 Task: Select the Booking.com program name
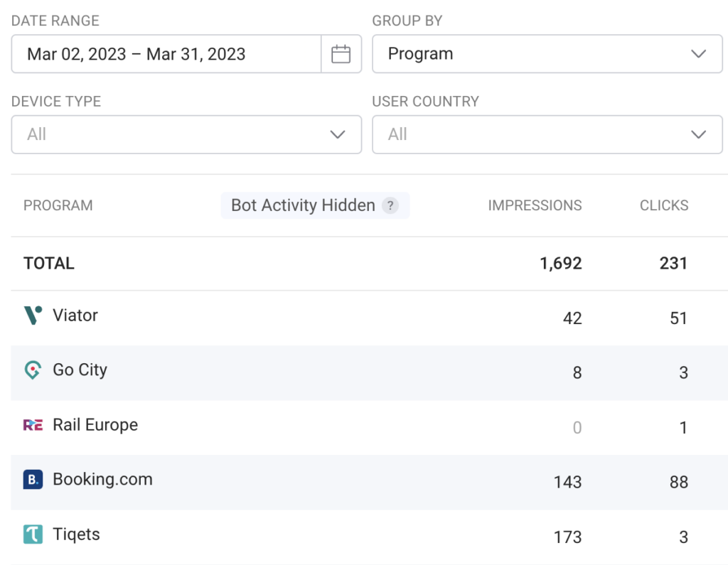[x=102, y=480]
